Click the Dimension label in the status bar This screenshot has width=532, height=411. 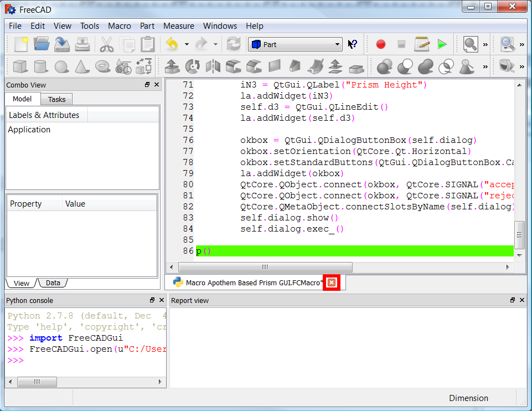coord(468,398)
